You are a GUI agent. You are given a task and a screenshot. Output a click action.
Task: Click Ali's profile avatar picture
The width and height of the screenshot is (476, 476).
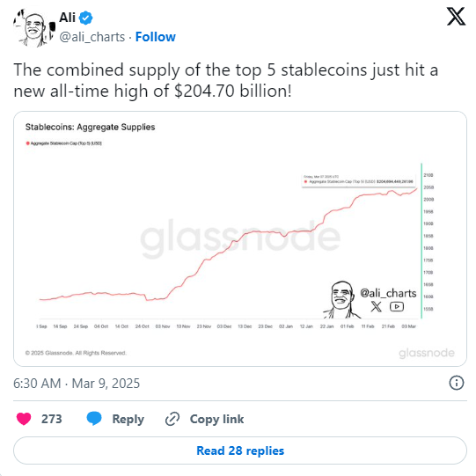(34, 28)
